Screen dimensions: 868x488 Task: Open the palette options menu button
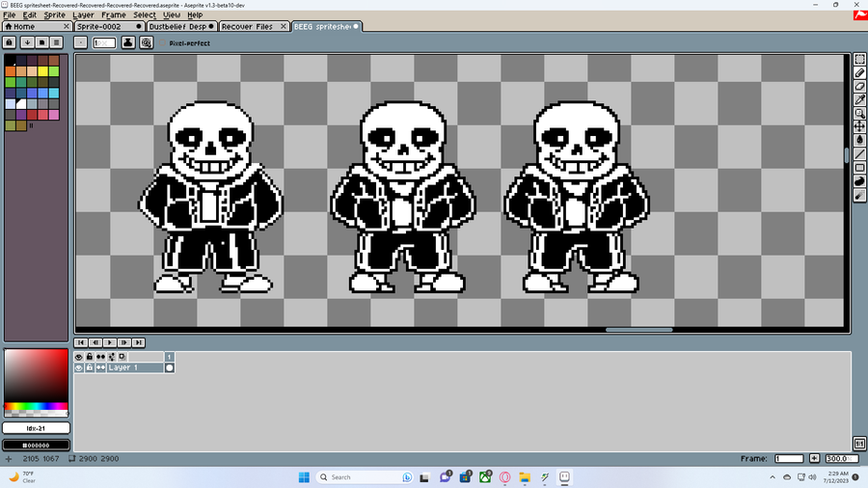click(56, 42)
